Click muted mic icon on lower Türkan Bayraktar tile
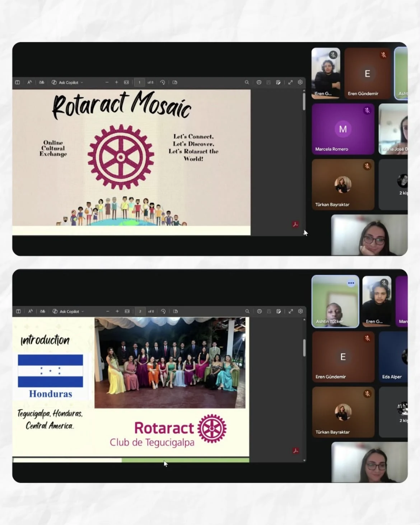Image resolution: width=420 pixels, height=525 pixels. 367,394
